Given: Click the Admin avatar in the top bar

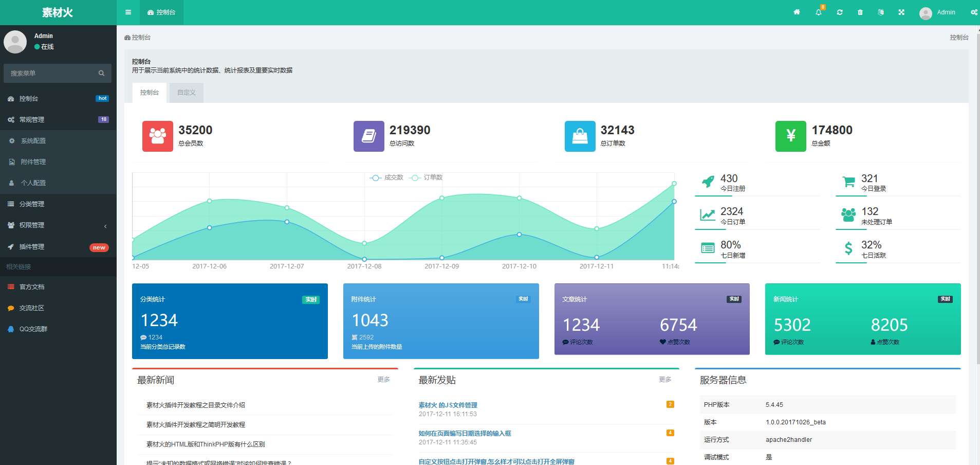Looking at the screenshot, I should (926, 13).
